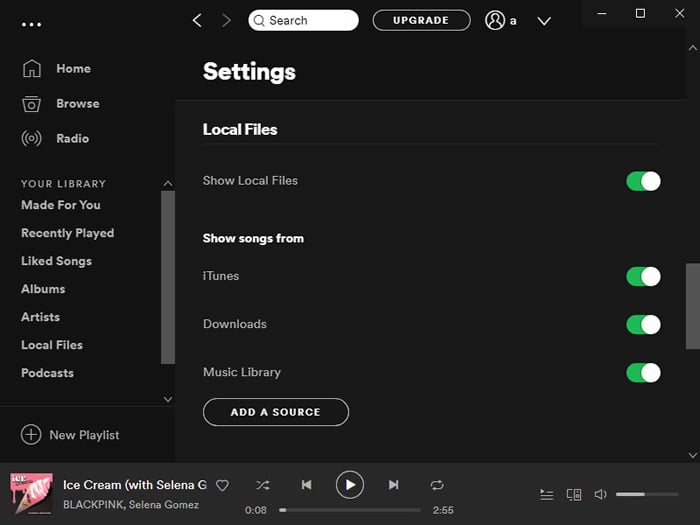Image resolution: width=700 pixels, height=525 pixels.
Task: Minimize the Spotify window
Action: 602,13
